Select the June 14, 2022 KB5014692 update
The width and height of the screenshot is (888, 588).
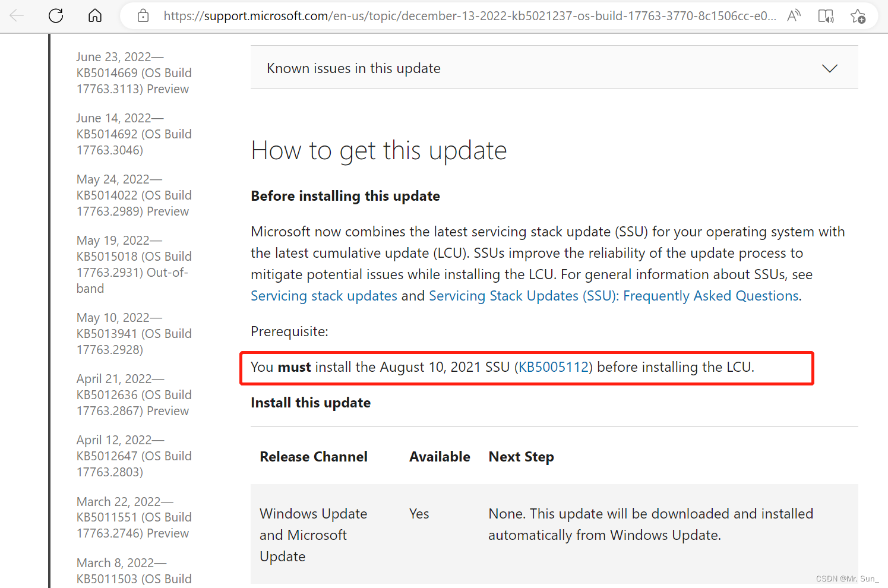pyautogui.click(x=134, y=134)
